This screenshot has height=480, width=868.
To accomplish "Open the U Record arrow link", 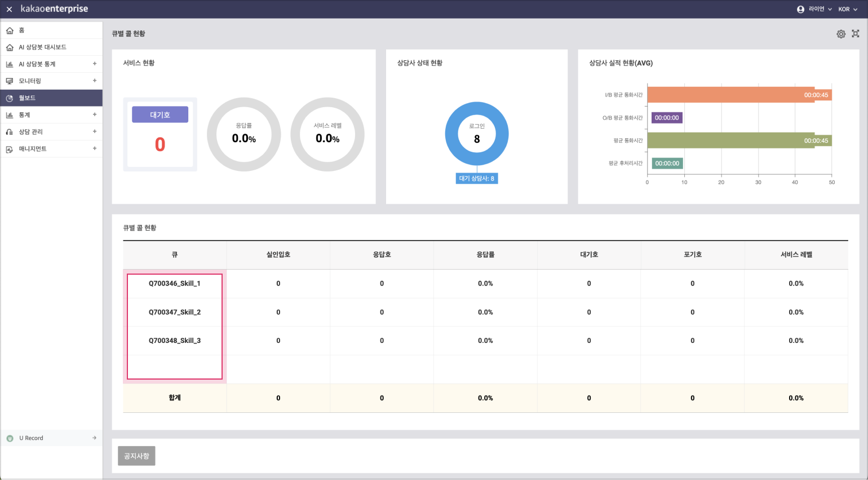I will coord(94,438).
